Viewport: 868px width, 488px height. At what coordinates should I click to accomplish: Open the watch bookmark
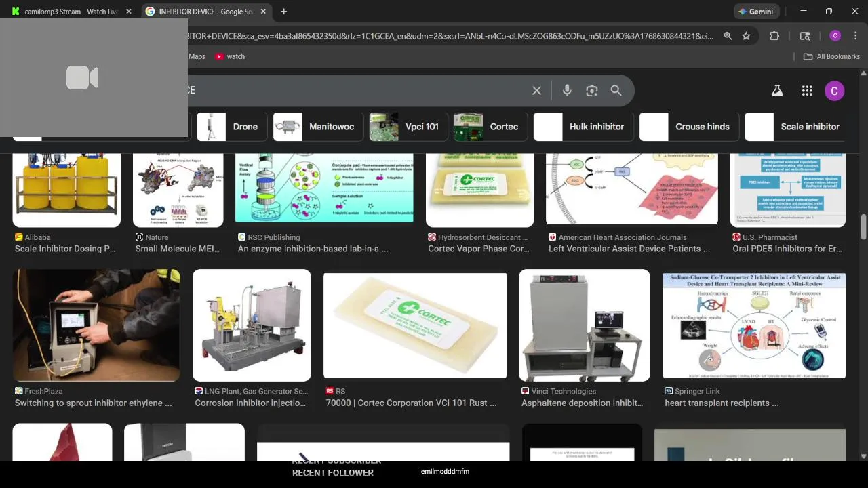click(230, 56)
